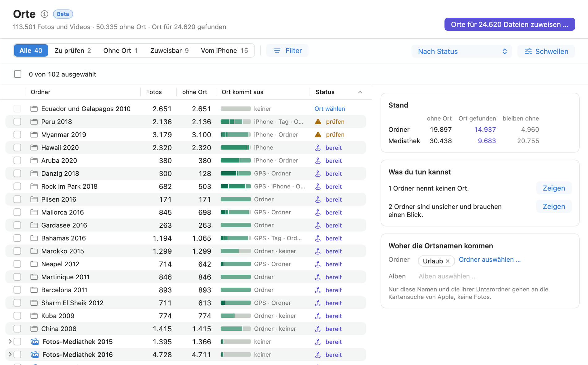Switch to the Alle tab

[31, 50]
